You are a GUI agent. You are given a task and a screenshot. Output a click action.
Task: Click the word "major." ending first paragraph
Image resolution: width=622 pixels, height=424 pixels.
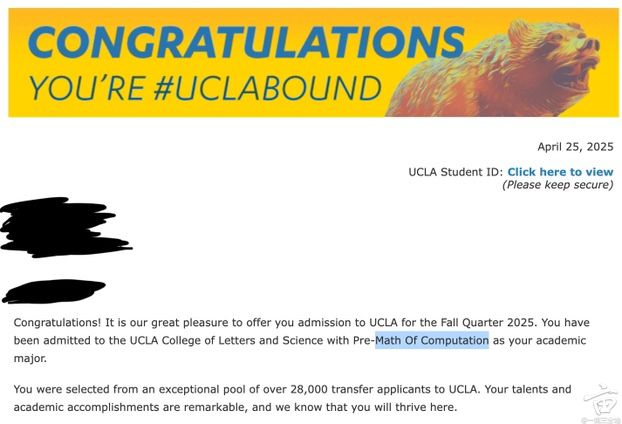click(x=32, y=359)
